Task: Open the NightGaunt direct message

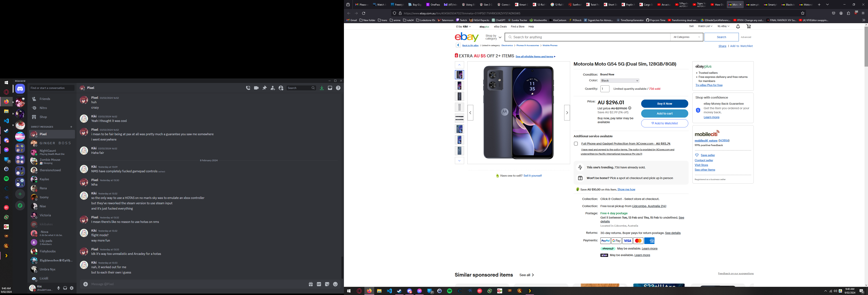Action: 52,152
